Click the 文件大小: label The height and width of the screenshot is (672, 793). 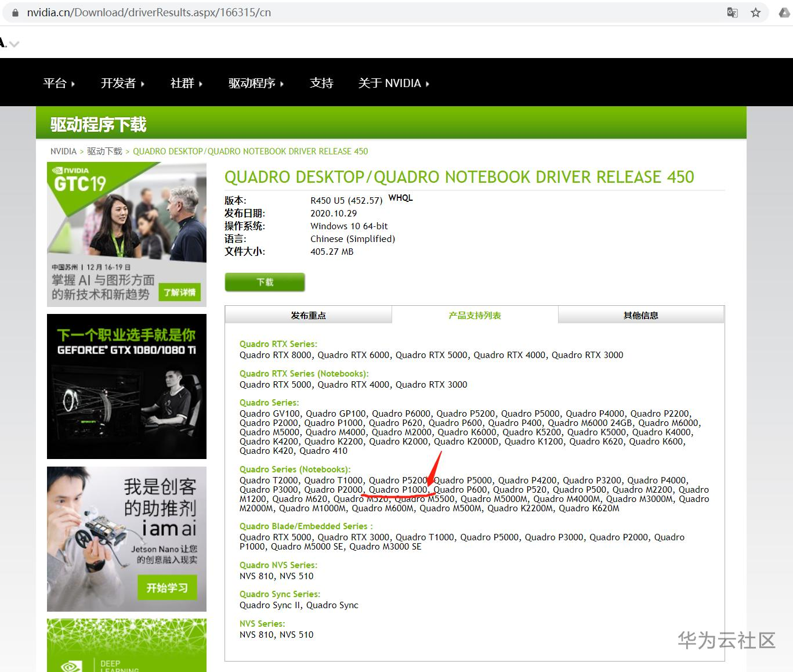(245, 252)
